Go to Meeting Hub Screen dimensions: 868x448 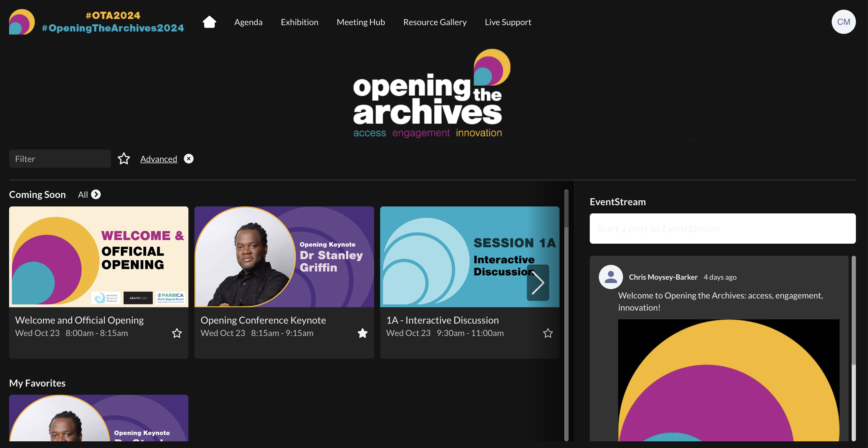361,22
